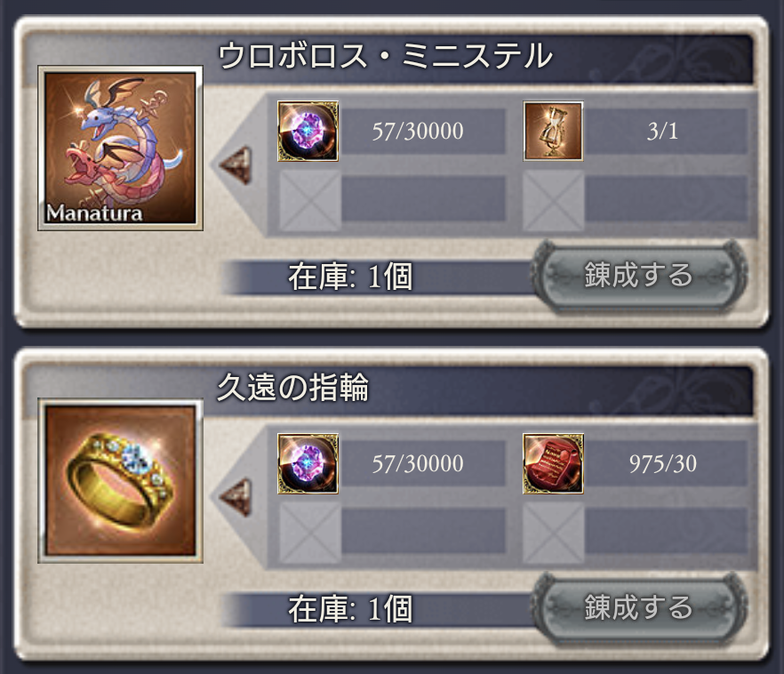784x674 pixels.
Task: Expand the ring recipe arrow indicator
Action: pyautogui.click(x=236, y=498)
